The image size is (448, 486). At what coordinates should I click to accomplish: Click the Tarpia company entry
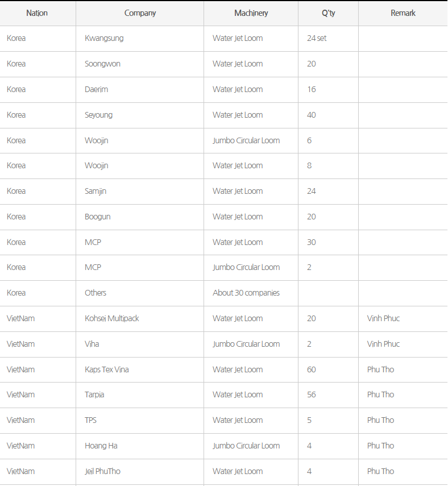tap(94, 394)
